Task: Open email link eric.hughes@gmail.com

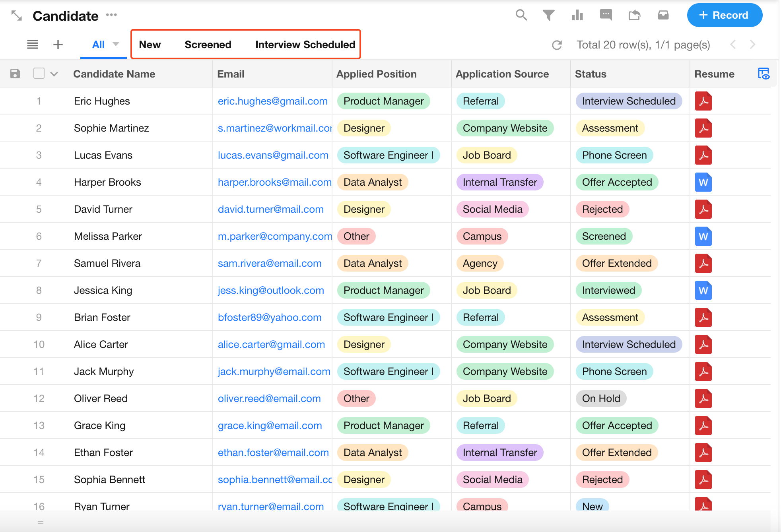Action: click(x=273, y=101)
